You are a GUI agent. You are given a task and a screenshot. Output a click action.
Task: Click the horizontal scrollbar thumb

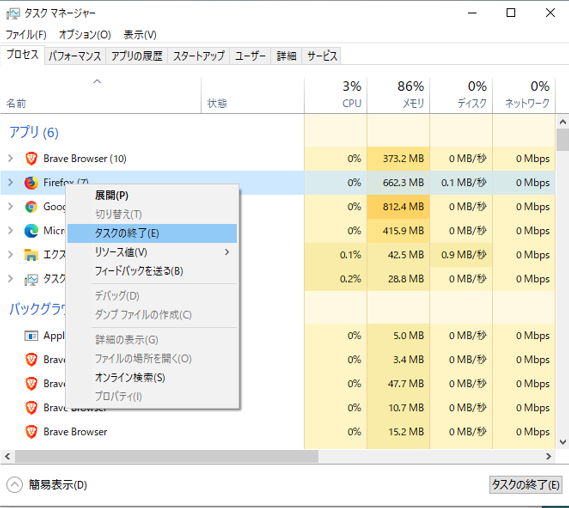point(167,456)
